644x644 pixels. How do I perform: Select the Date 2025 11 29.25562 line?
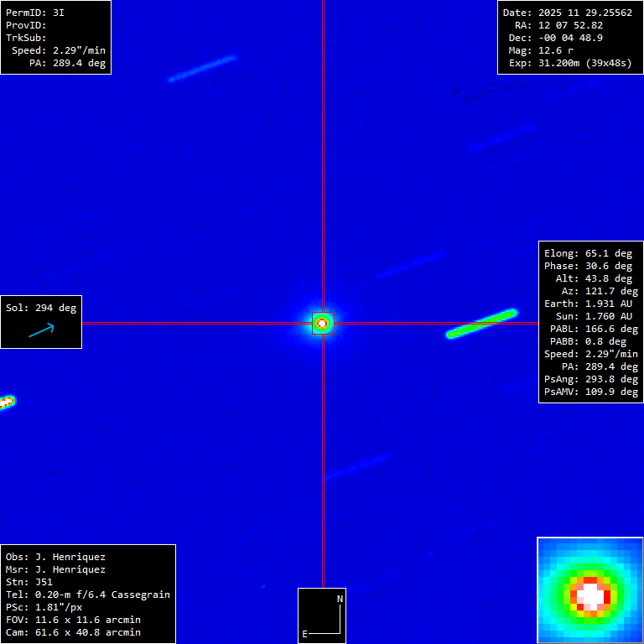click(567, 13)
